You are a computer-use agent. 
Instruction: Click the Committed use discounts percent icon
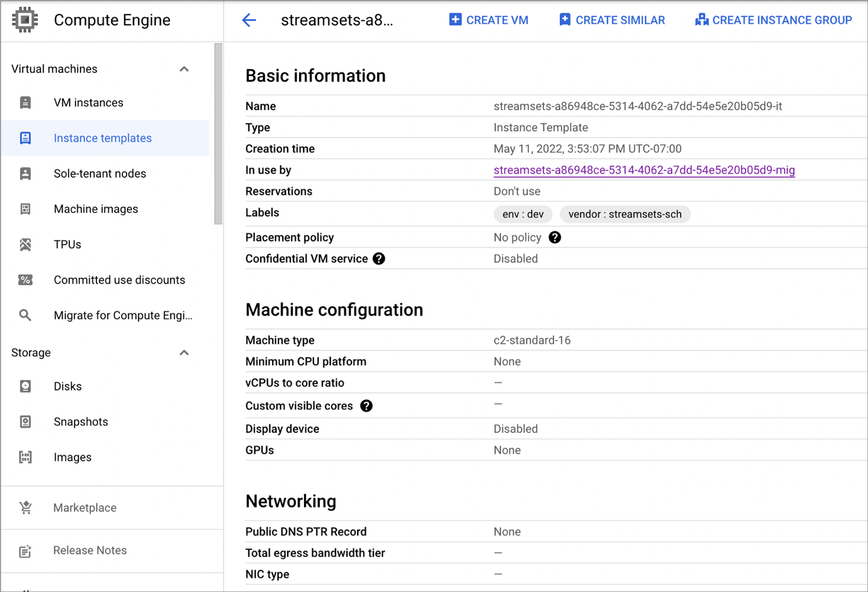(x=25, y=280)
